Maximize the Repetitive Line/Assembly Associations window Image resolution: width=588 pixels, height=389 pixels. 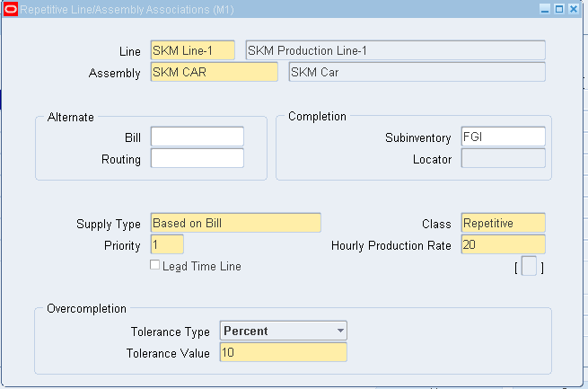(559, 8)
